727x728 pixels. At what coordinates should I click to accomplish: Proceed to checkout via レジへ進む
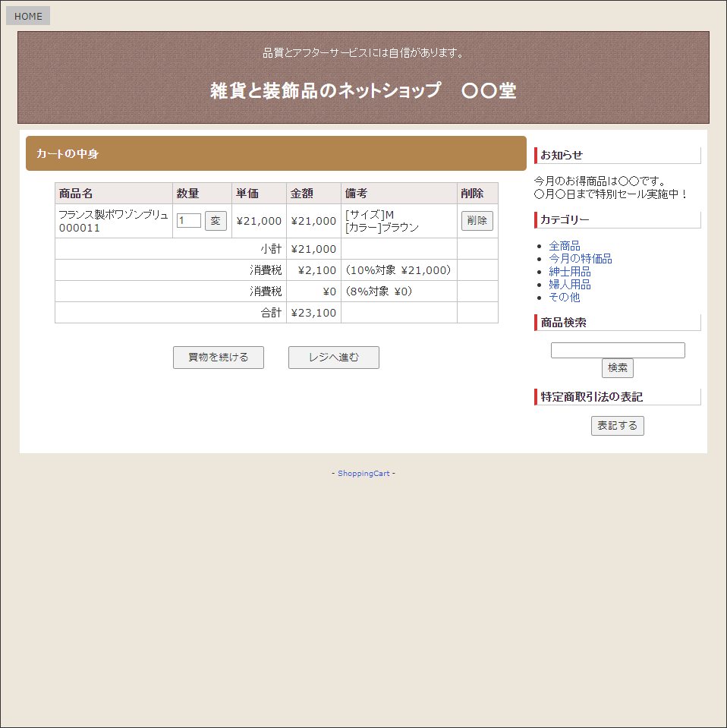(x=333, y=358)
